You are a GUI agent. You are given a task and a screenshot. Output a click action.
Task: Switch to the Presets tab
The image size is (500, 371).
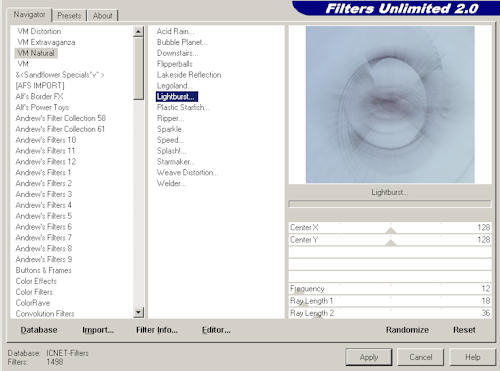click(69, 15)
